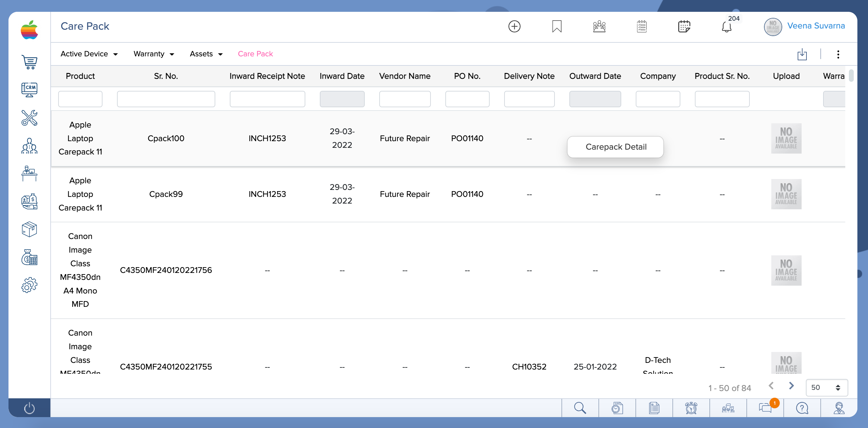Click the Upload column header
This screenshot has width=868, height=428.
(x=786, y=76)
